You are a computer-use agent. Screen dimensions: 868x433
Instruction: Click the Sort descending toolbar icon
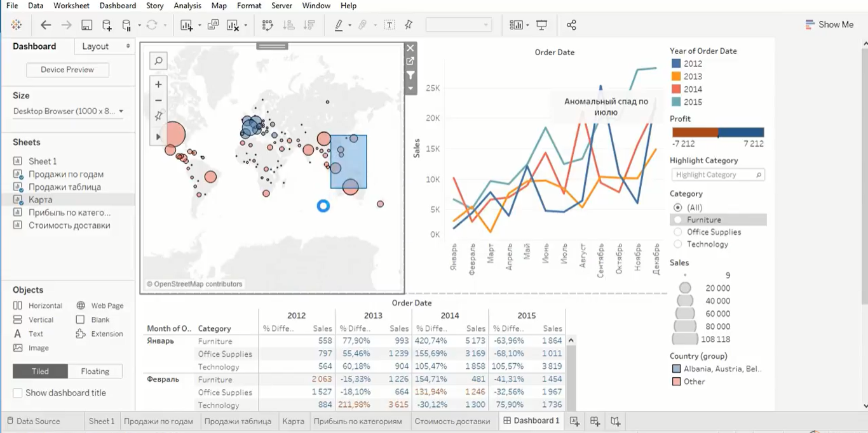[x=309, y=25]
